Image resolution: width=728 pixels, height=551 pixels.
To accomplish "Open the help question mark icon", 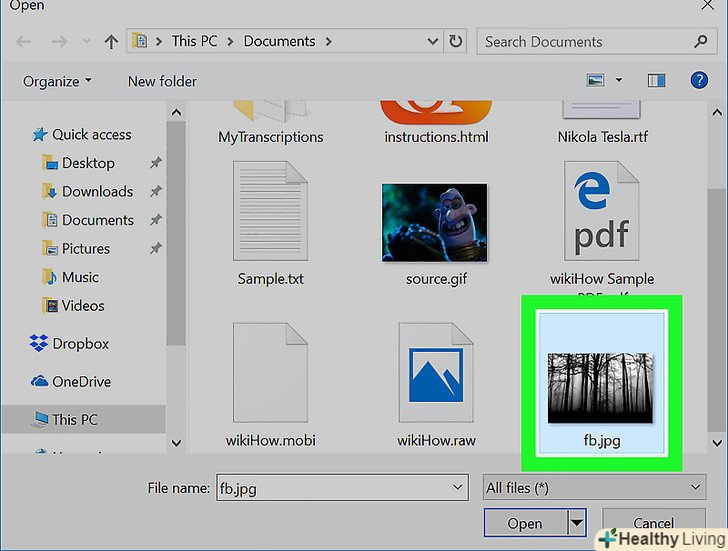I will [698, 80].
